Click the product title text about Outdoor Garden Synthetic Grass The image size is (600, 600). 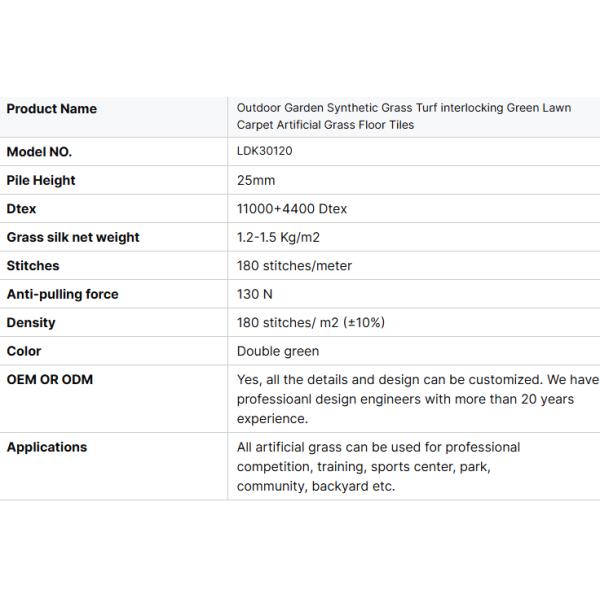pyautogui.click(x=404, y=116)
